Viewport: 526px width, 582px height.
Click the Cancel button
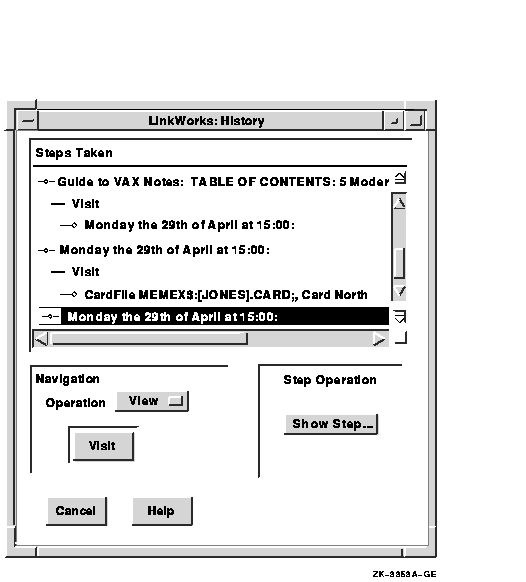point(76,511)
